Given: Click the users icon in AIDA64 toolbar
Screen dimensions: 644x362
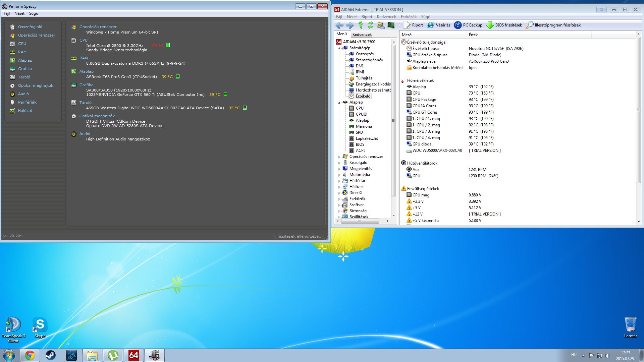Looking at the screenshot, I should point(381,25).
